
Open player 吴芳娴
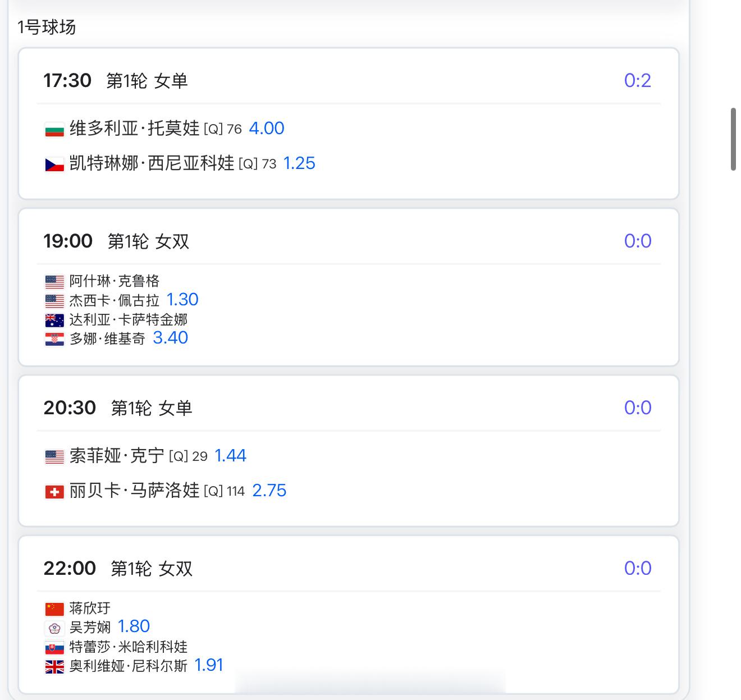[90, 628]
